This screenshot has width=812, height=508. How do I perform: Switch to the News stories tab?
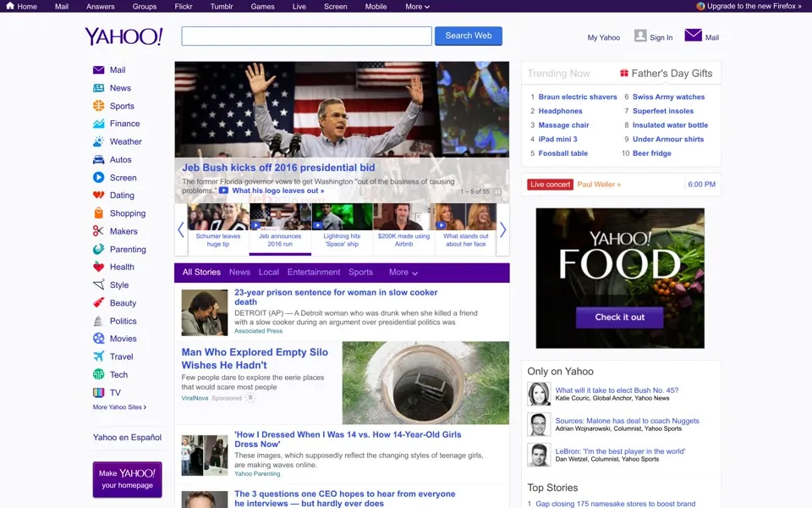[x=239, y=272]
